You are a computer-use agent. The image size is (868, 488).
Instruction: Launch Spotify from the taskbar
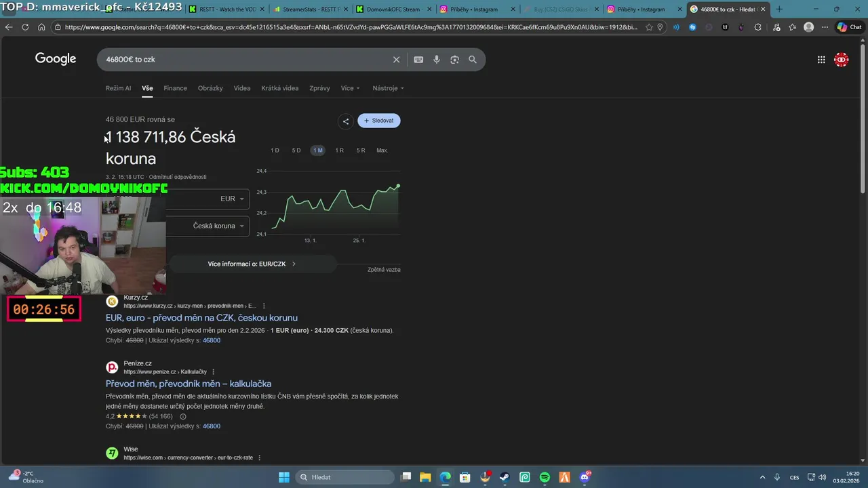(x=545, y=477)
